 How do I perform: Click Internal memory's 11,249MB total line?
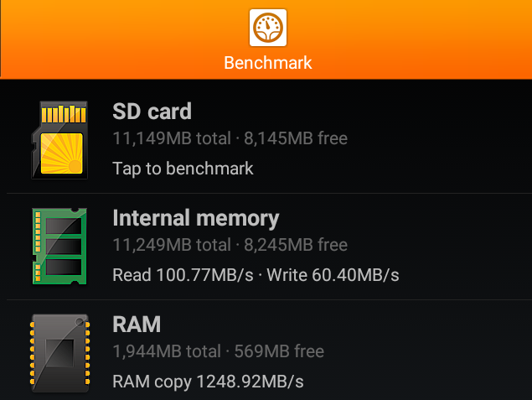230,245
